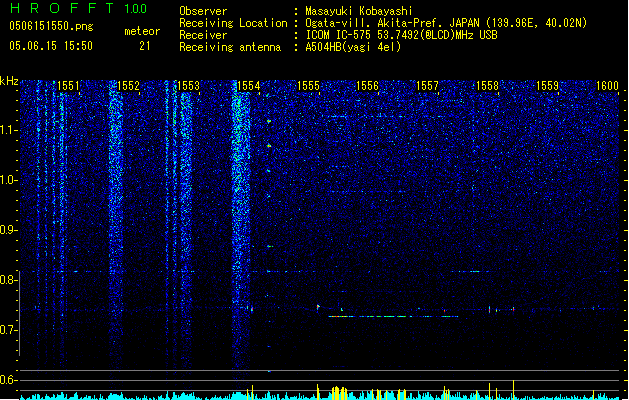Click the 0.8 kHz frequency label
Image resolution: width=629 pixels, height=400 pixels.
pyautogui.click(x=8, y=280)
